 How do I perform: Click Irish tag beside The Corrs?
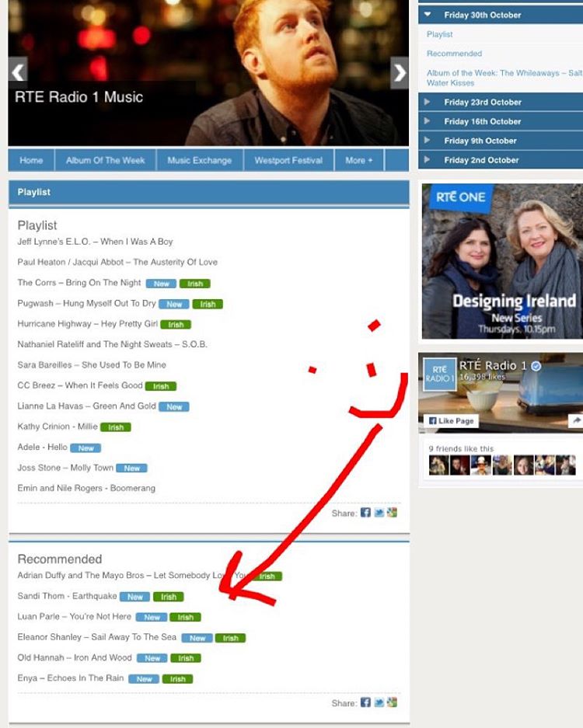[195, 284]
